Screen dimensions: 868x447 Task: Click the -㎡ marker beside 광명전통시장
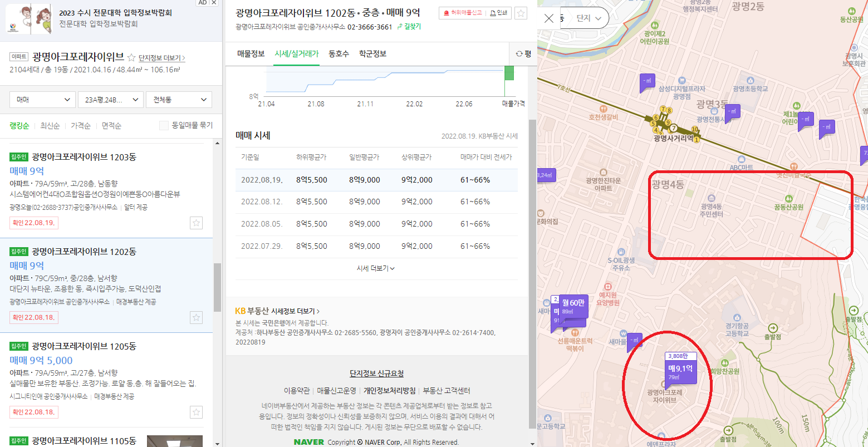coord(733,112)
